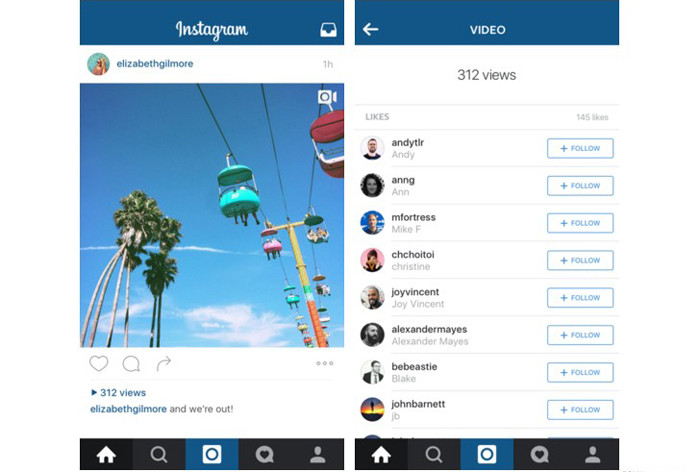Image resolution: width=700 pixels, height=472 pixels.
Task: Open the three-dot more options menu
Action: coord(325,363)
